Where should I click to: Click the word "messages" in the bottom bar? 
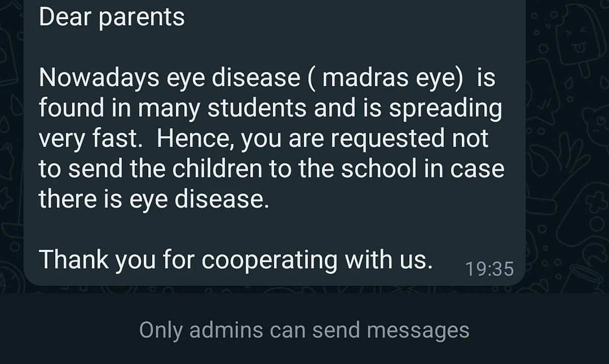click(418, 330)
